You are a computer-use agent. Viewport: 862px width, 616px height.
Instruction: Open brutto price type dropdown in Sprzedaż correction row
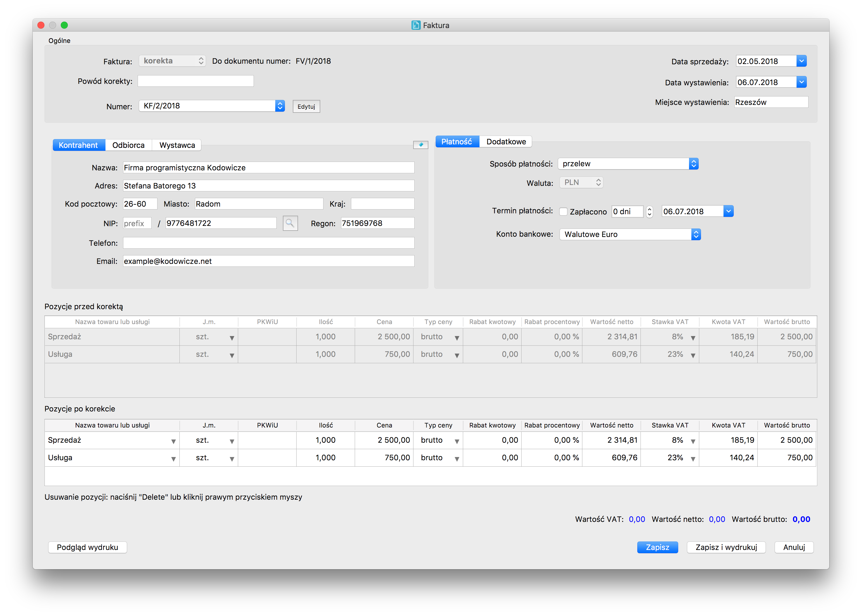click(457, 441)
